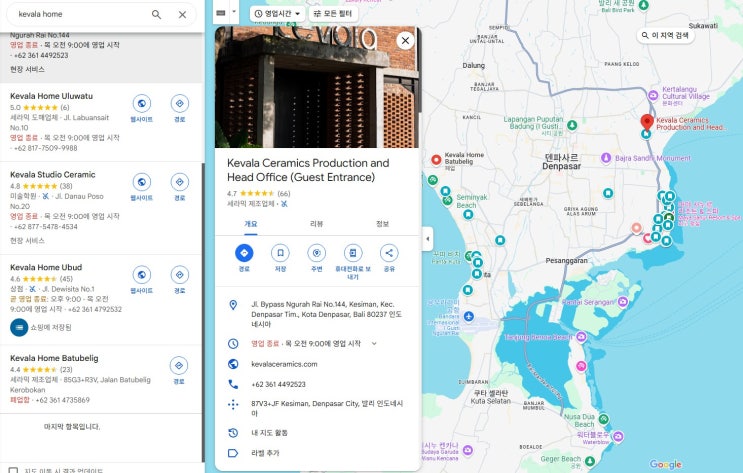Click the (66) reviews count
743x473 pixels.
click(284, 193)
